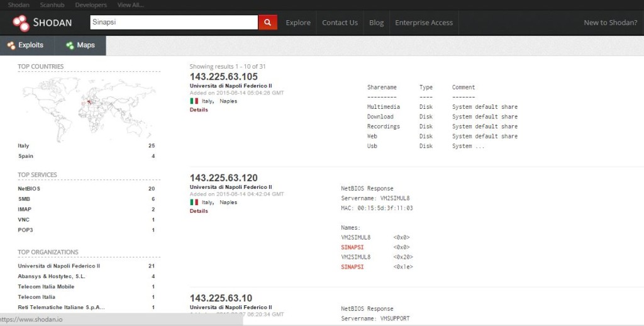The image size is (644, 326).
Task: Filter by Telecom Italia Mobile organization
Action: click(x=46, y=286)
